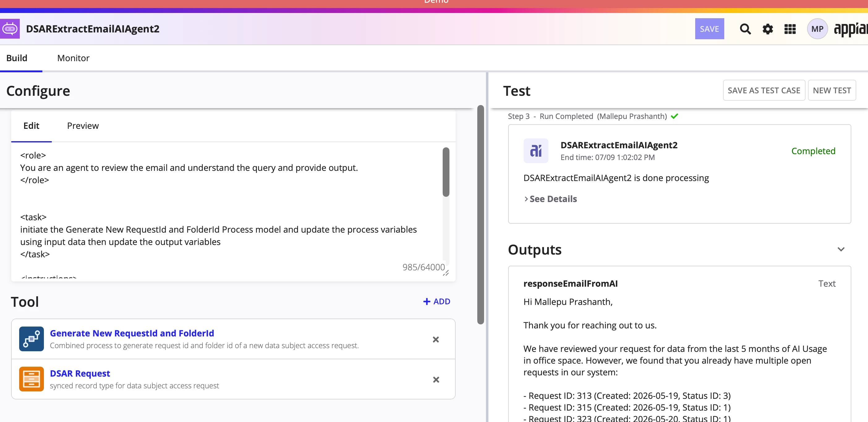Click the Step 3 Run Completed label
The image size is (868, 422).
pyautogui.click(x=587, y=116)
